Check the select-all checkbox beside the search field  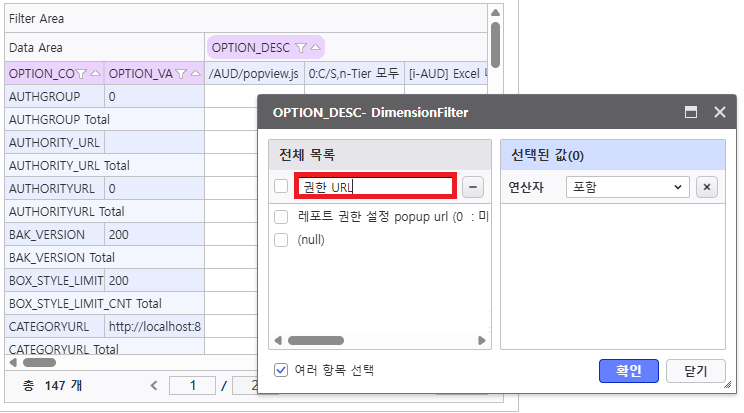coord(281,186)
